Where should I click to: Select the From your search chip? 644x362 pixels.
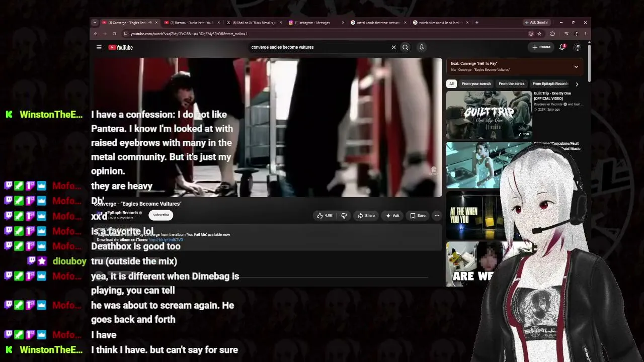click(476, 84)
